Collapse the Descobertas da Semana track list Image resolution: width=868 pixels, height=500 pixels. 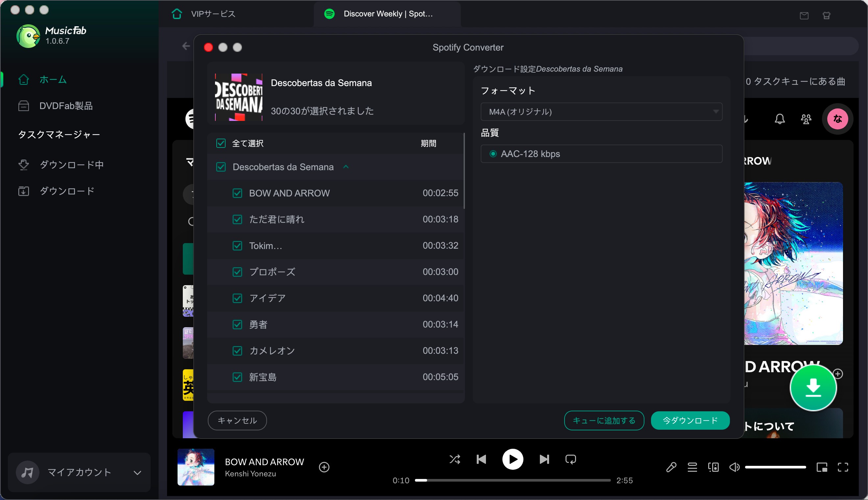(x=346, y=167)
